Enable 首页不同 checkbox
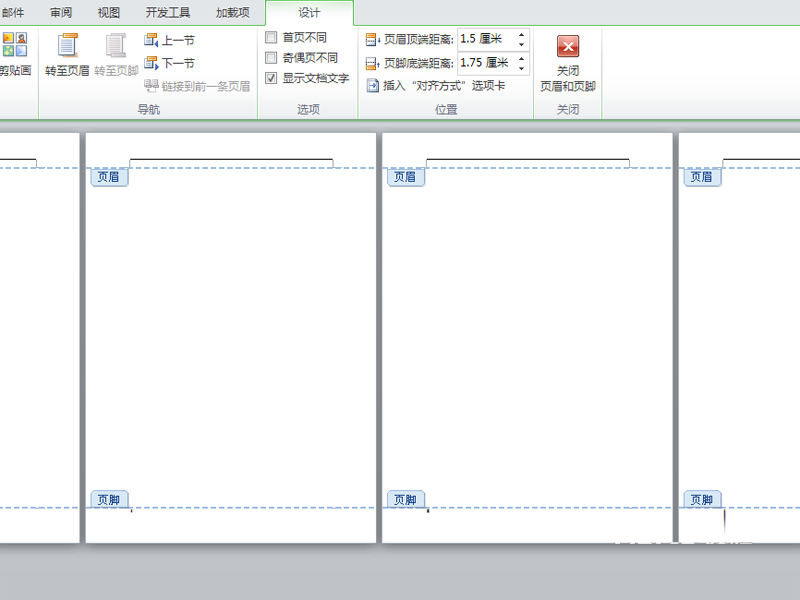Viewport: 800px width, 600px height. 271,37
